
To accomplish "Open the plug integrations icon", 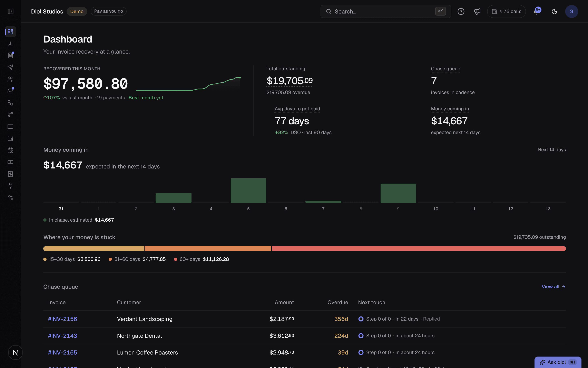I will (10, 186).
